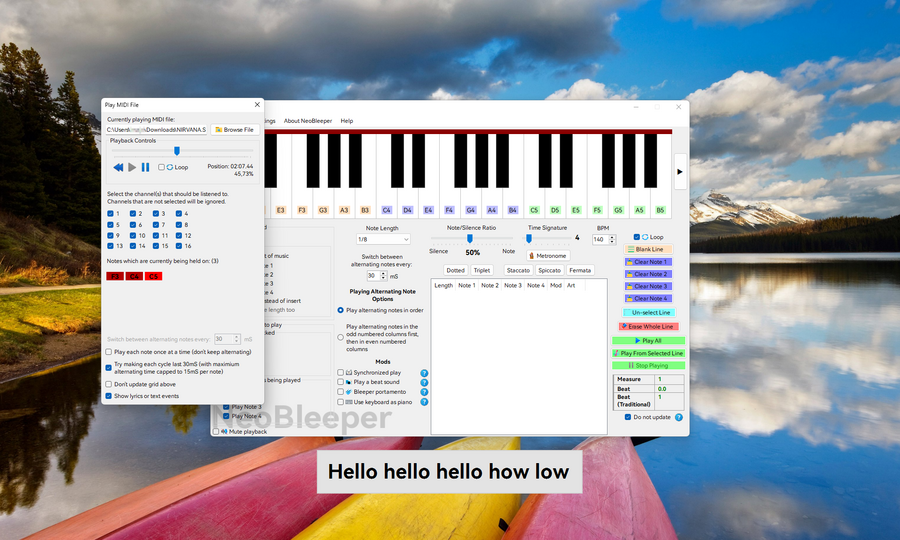Click the BPM spinner arrows
The height and width of the screenshot is (540, 900).
[612, 239]
